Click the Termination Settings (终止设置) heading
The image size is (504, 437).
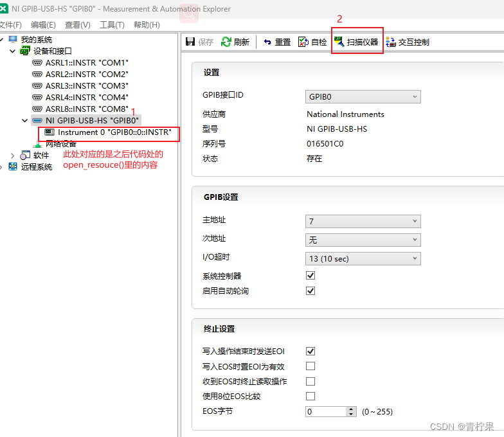point(219,329)
